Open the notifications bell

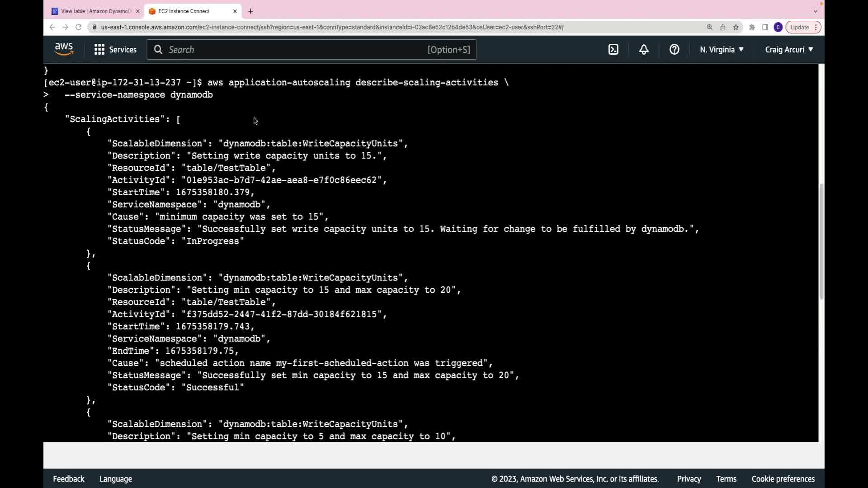point(644,50)
